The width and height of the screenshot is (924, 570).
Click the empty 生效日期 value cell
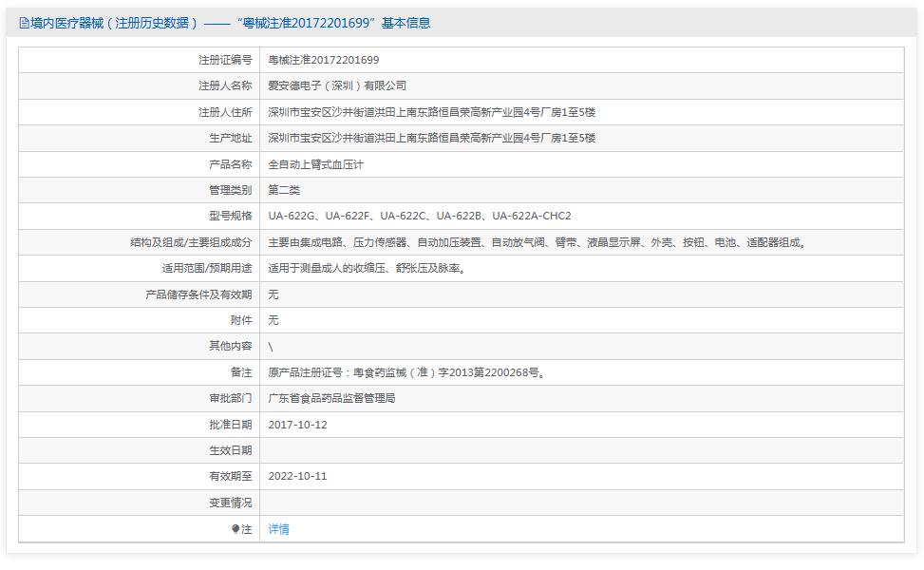pyautogui.click(x=475, y=450)
